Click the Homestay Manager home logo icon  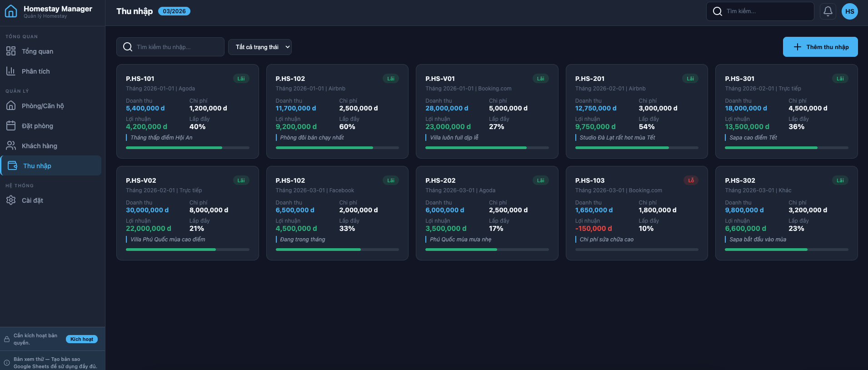coord(11,11)
